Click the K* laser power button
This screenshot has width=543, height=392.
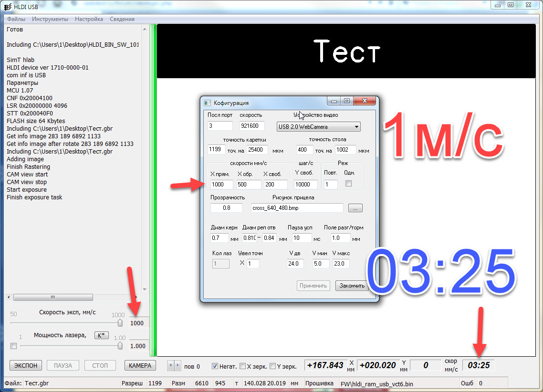[x=102, y=335]
